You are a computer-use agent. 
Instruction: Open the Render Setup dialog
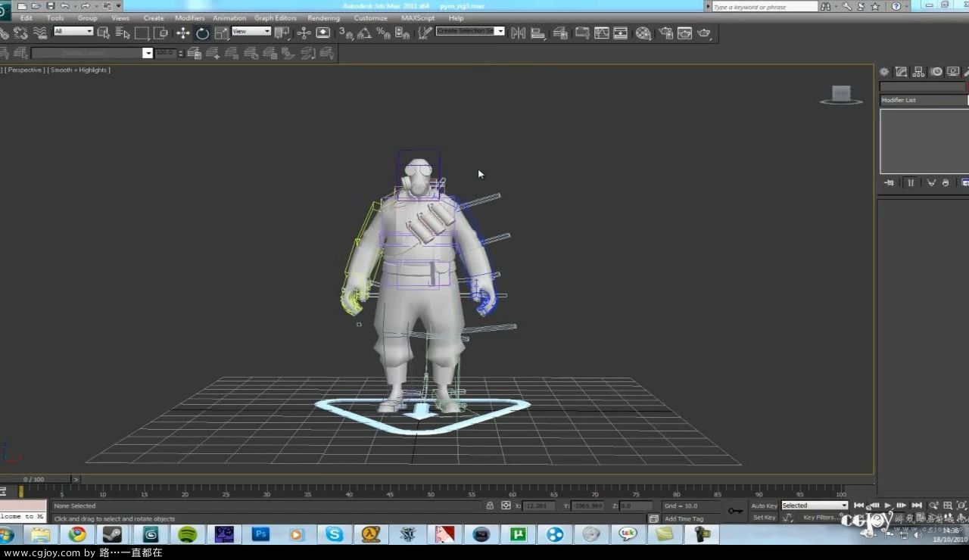pos(666,33)
